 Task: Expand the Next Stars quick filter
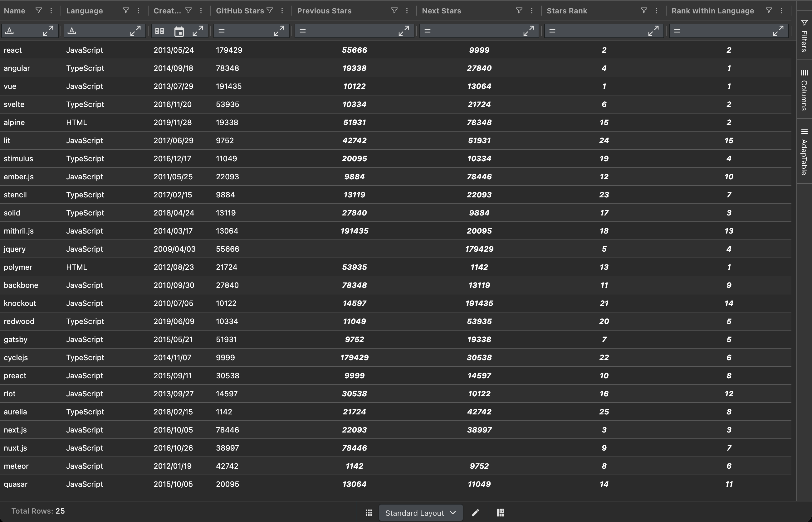pos(528,31)
